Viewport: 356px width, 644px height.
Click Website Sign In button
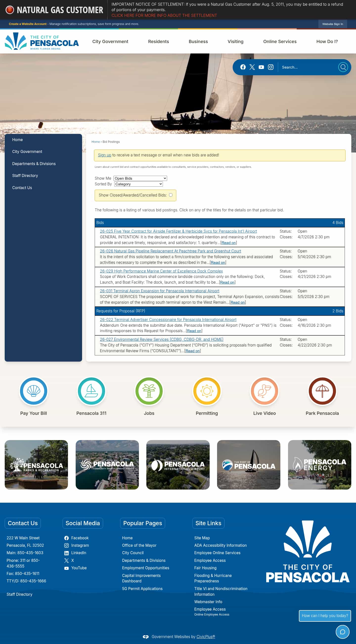(x=332, y=24)
